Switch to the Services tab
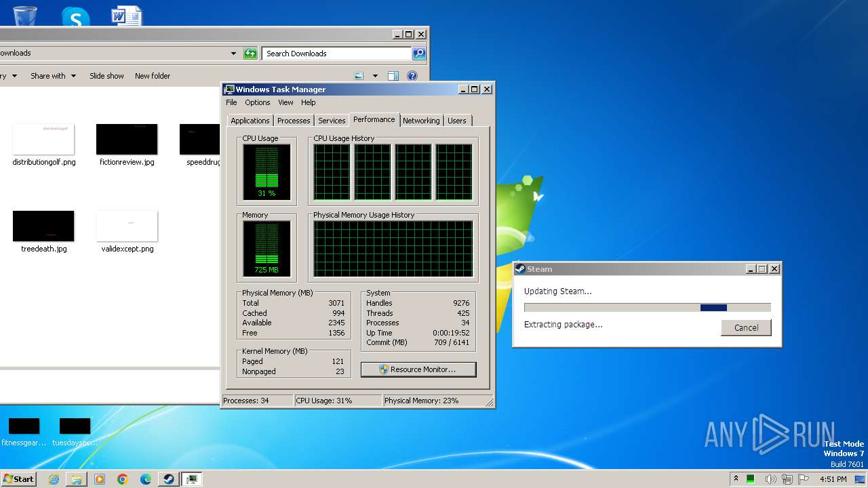868x488 pixels. pos(332,121)
